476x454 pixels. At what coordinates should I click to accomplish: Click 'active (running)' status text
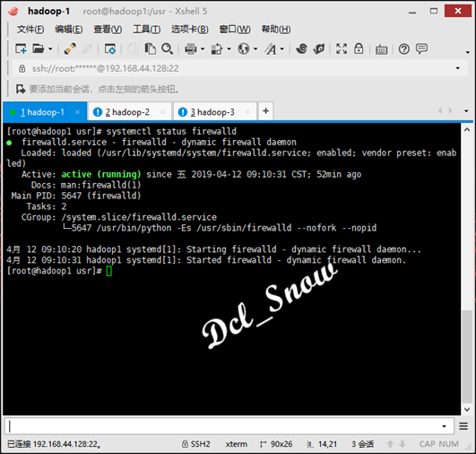click(101, 174)
